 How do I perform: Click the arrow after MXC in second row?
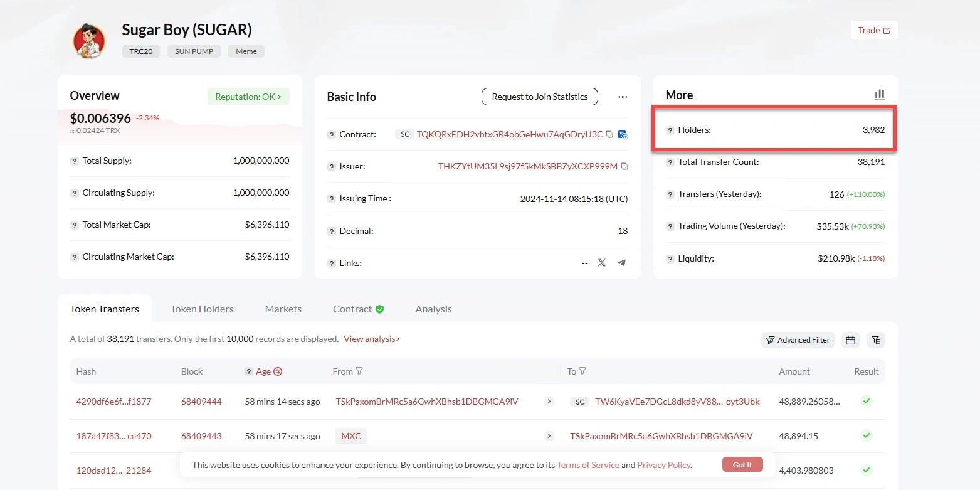pos(549,436)
